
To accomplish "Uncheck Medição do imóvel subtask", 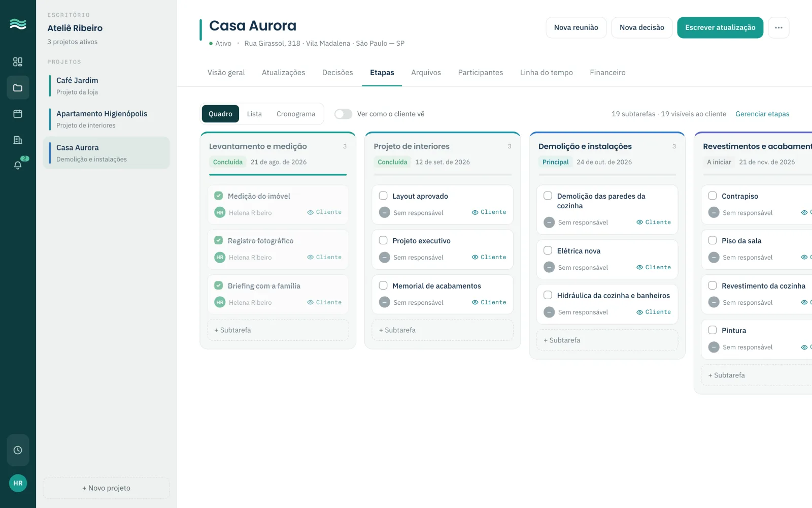I will [219, 196].
